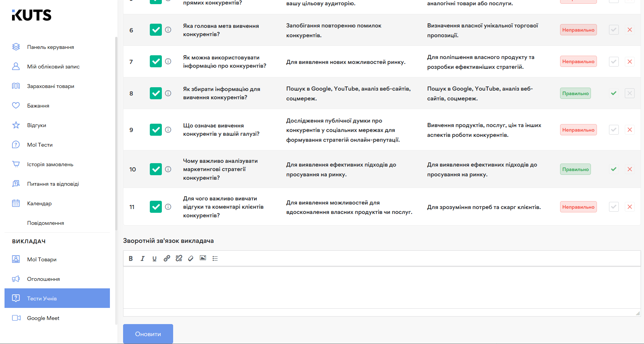The width and height of the screenshot is (644, 344).
Task: Click the eraser clear-formatting icon
Action: (x=191, y=258)
